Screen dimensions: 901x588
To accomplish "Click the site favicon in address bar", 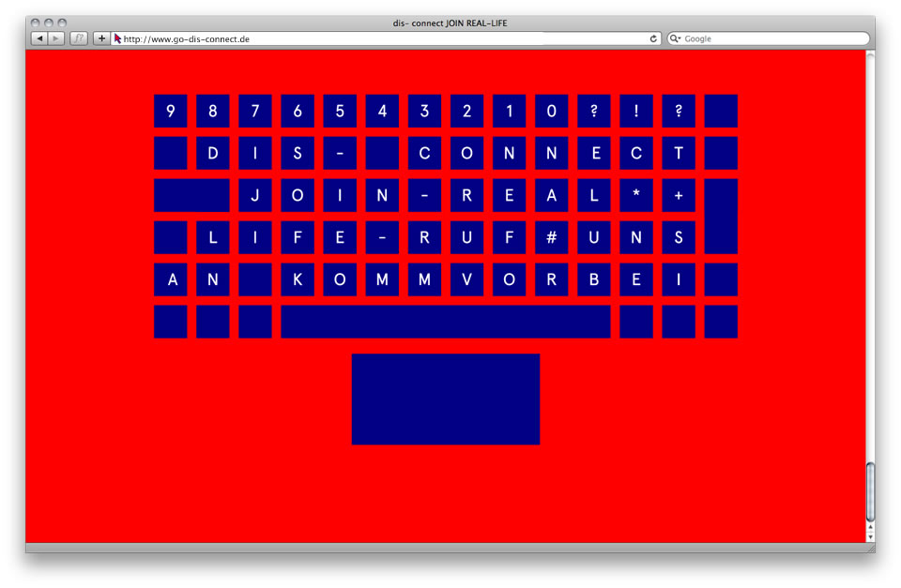I will tap(118, 38).
